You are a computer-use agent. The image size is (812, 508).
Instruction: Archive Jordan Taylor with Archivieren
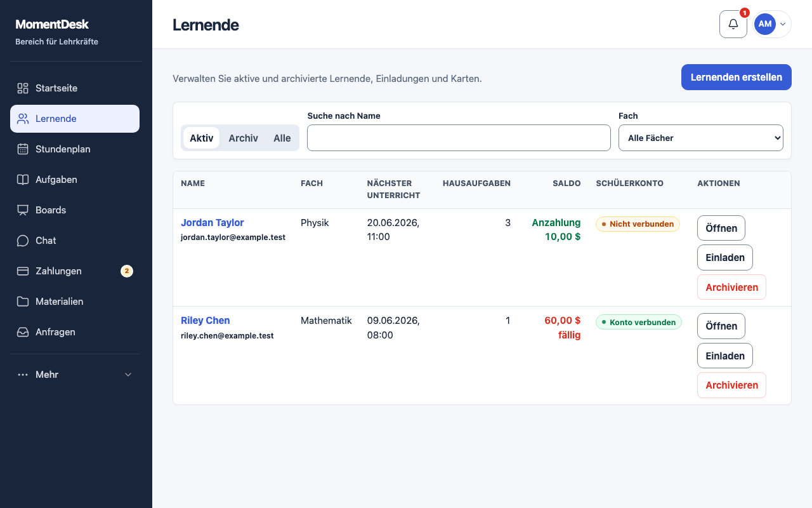tap(731, 287)
